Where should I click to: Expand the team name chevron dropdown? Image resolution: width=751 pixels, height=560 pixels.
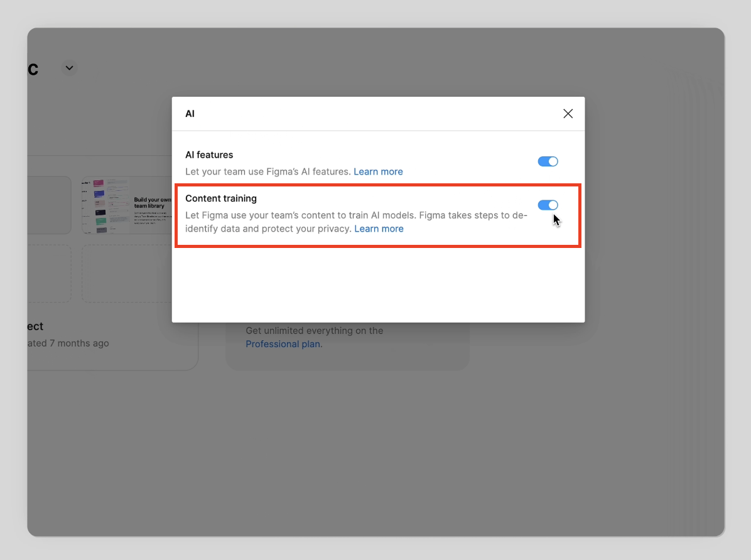[69, 68]
